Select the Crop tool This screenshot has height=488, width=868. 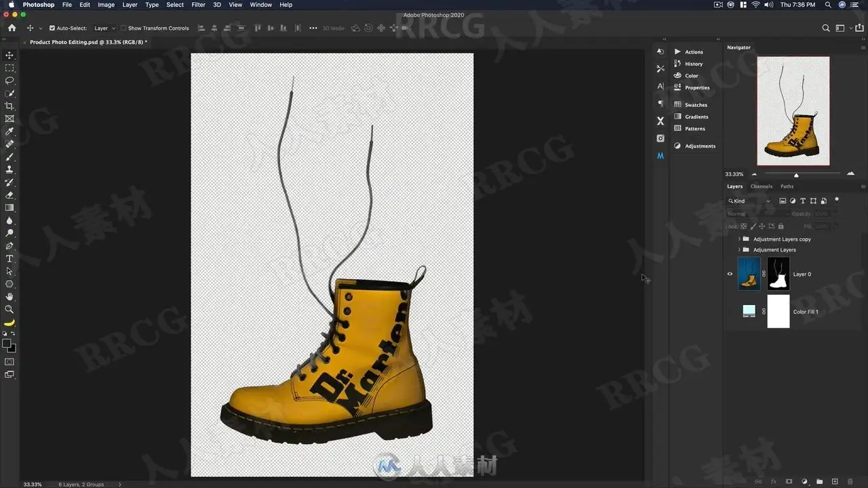click(x=9, y=106)
